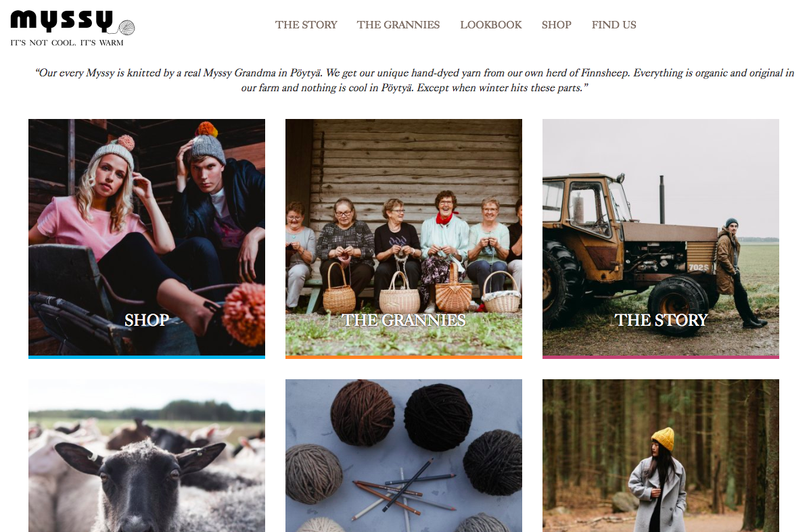The height and width of the screenshot is (532, 809).
Task: Go to the LOOKBOOK page
Action: 490,25
